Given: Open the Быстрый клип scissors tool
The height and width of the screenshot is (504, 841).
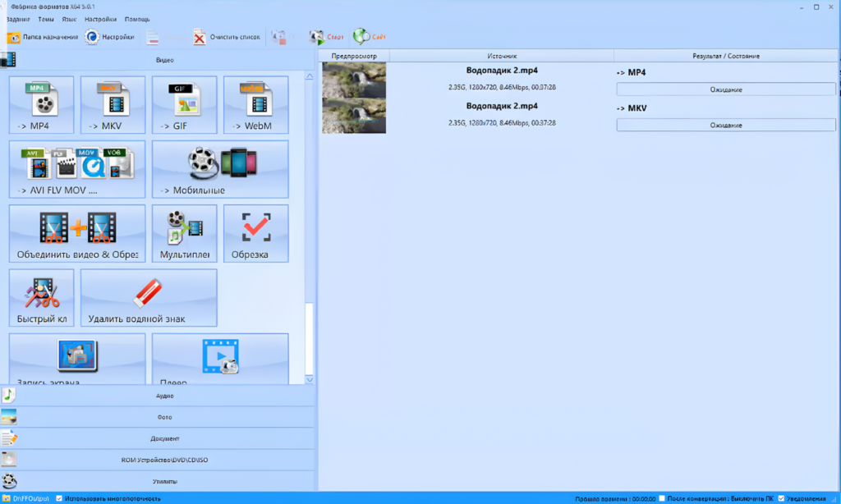Looking at the screenshot, I should (41, 298).
